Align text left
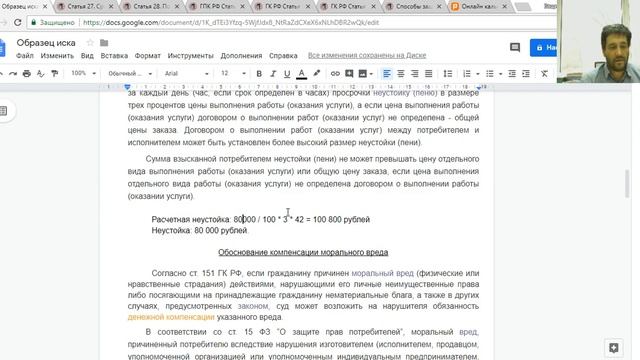This screenshot has height=360, width=640. click(x=387, y=73)
